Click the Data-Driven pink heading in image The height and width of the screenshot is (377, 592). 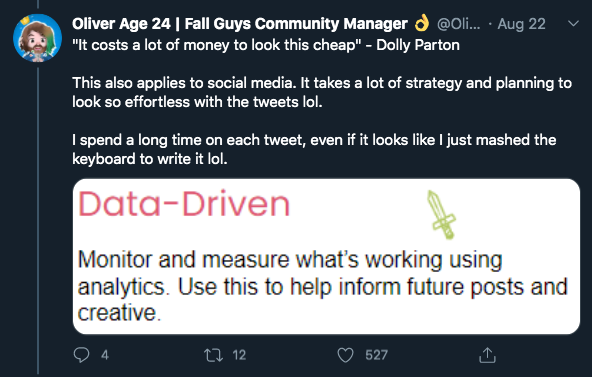(184, 204)
